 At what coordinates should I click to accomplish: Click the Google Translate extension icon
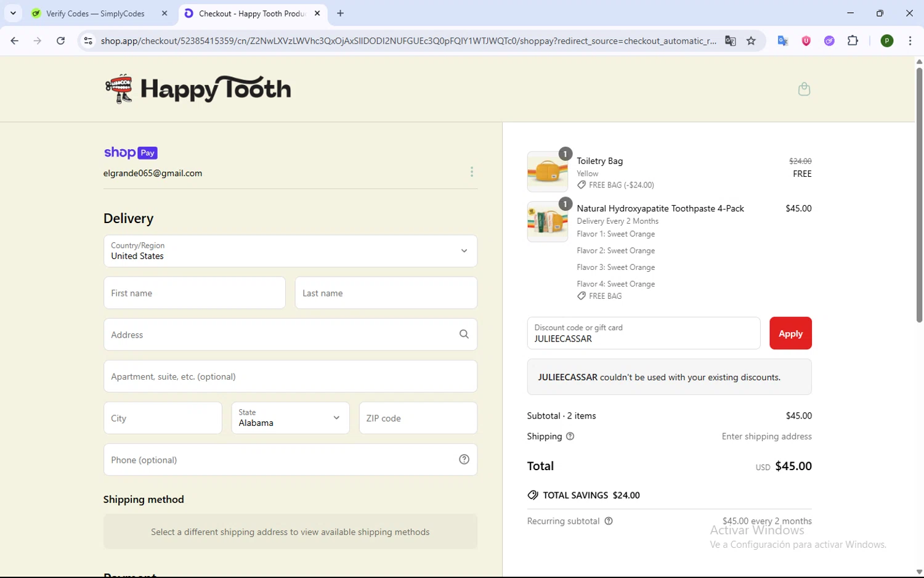(783, 41)
